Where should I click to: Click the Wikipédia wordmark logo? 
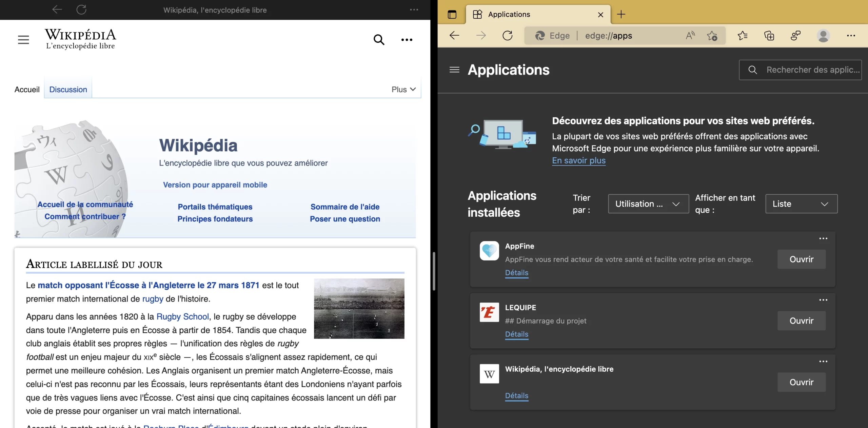[x=80, y=39]
